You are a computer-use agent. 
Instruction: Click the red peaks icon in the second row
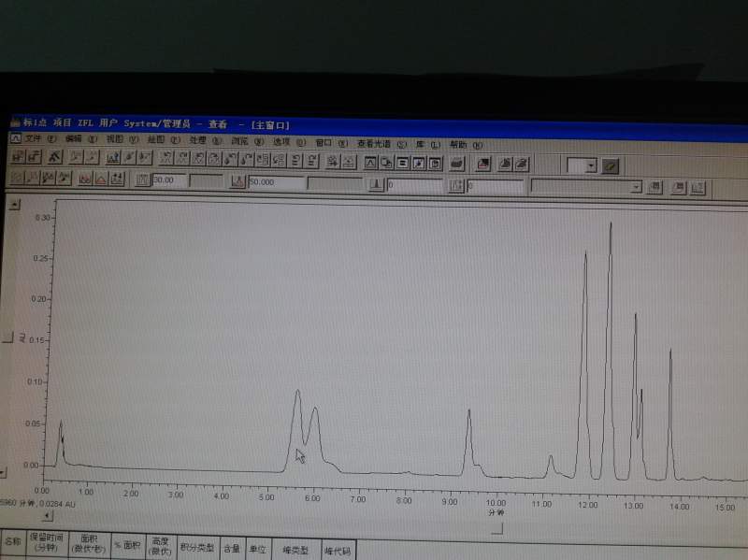(x=85, y=179)
